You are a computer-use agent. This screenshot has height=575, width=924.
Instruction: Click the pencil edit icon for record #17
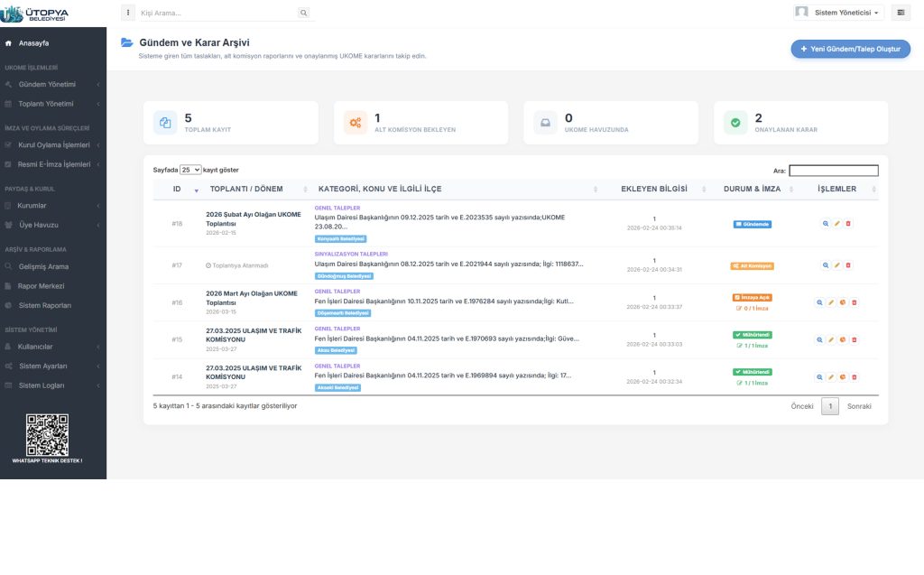[836, 265]
